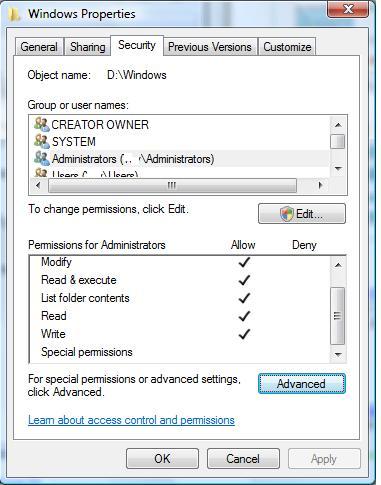Click the Deny column header
The width and height of the screenshot is (381, 485).
304,245
